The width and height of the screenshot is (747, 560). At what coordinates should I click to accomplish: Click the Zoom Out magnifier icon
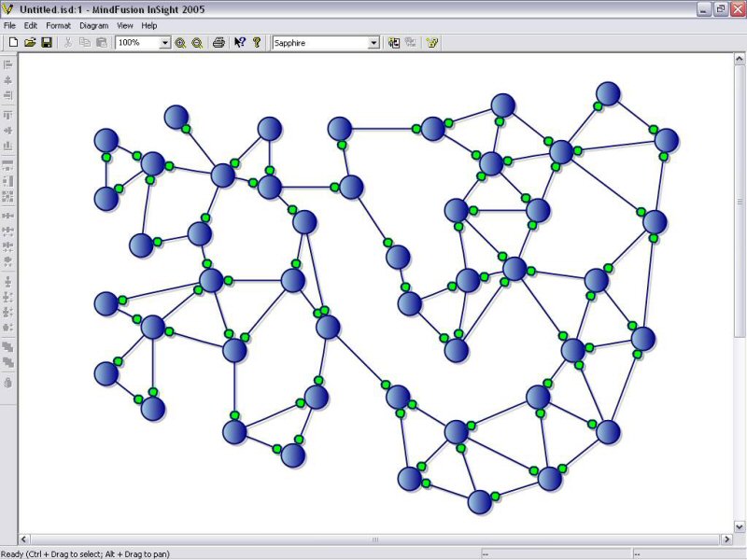197,43
